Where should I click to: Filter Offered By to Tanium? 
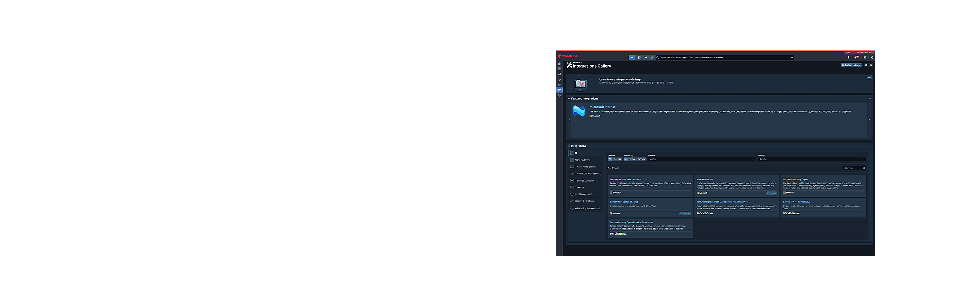tap(632, 159)
